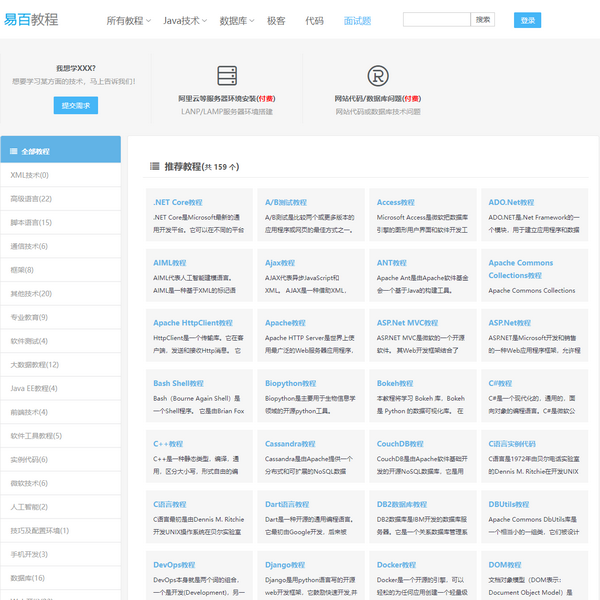This screenshot has height=600, width=600.
Task: Open the Java技术 dropdown menu
Action: click(185, 20)
